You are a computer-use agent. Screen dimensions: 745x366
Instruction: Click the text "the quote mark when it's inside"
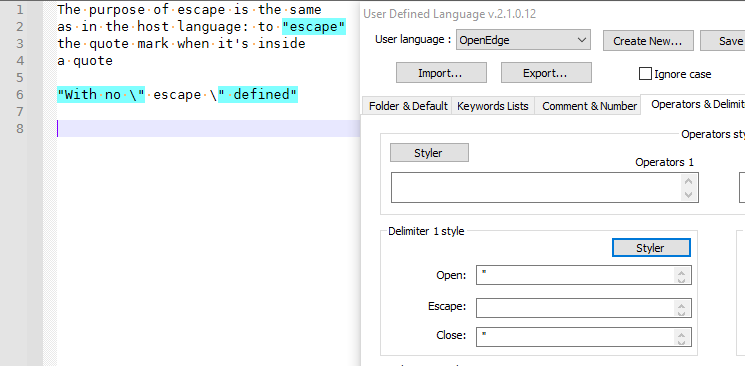tap(181, 44)
